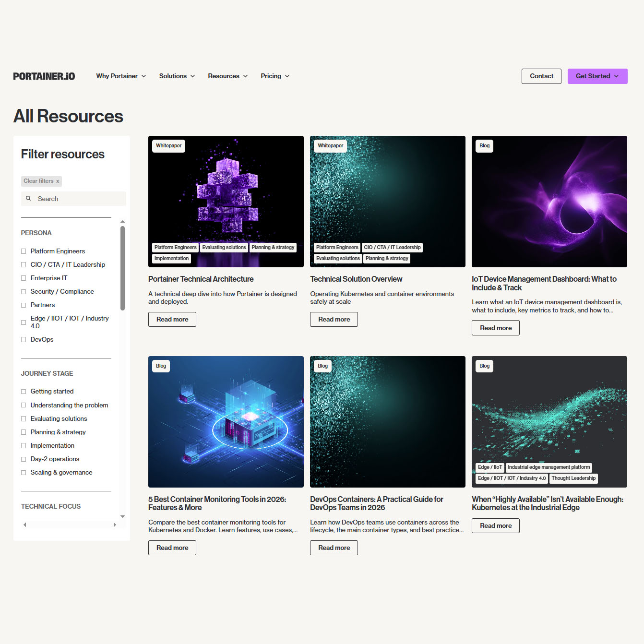Check Edge / IIOT / IOT / Industry 4.0 filter
This screenshot has height=644, width=644.
(x=24, y=322)
